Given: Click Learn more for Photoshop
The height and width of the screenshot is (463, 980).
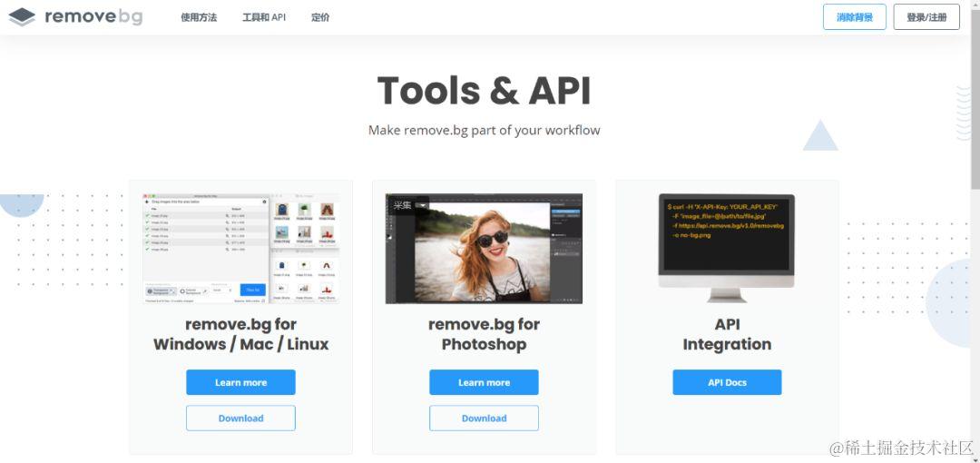Looking at the screenshot, I should [484, 382].
